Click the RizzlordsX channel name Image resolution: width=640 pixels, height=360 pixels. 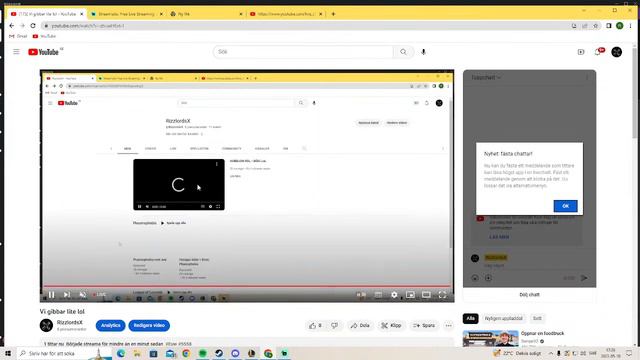[x=70, y=322]
